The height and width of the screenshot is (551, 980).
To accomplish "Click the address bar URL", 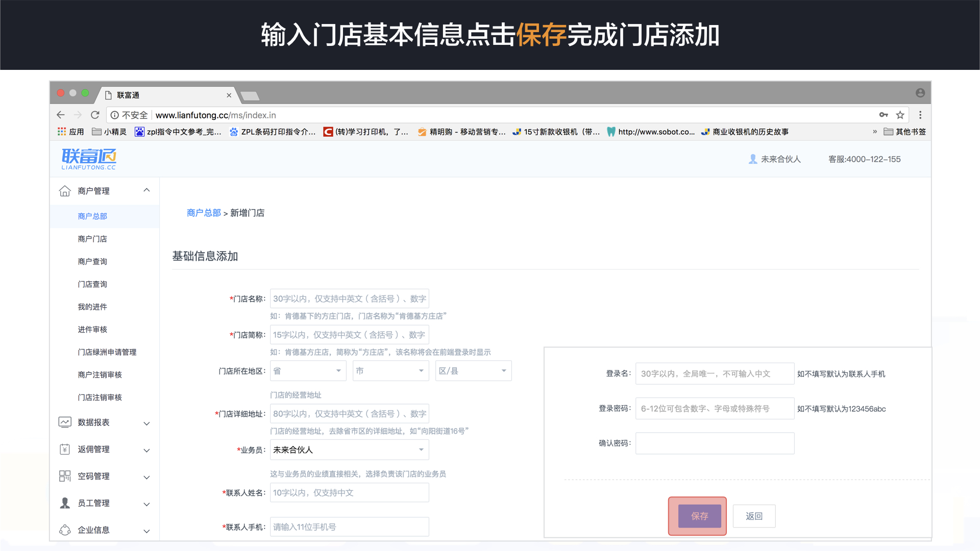I will pyautogui.click(x=215, y=115).
